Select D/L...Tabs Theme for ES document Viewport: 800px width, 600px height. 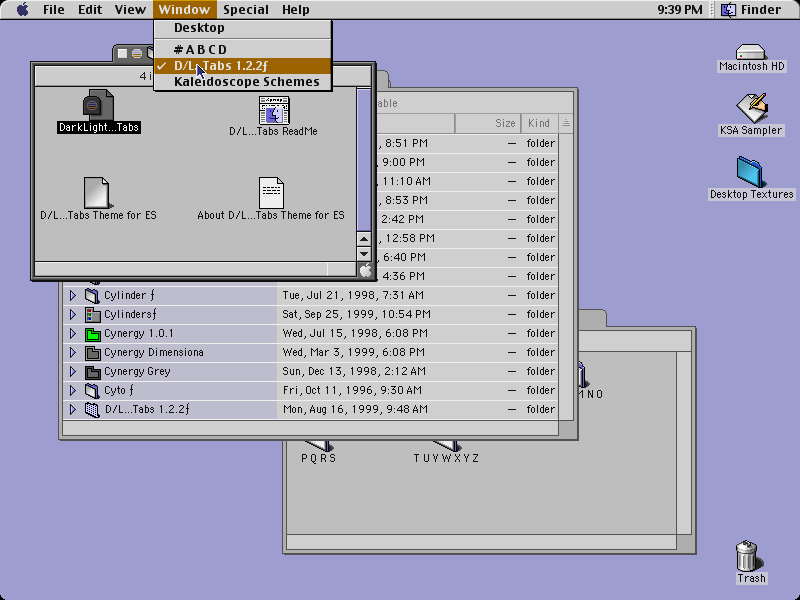96,192
